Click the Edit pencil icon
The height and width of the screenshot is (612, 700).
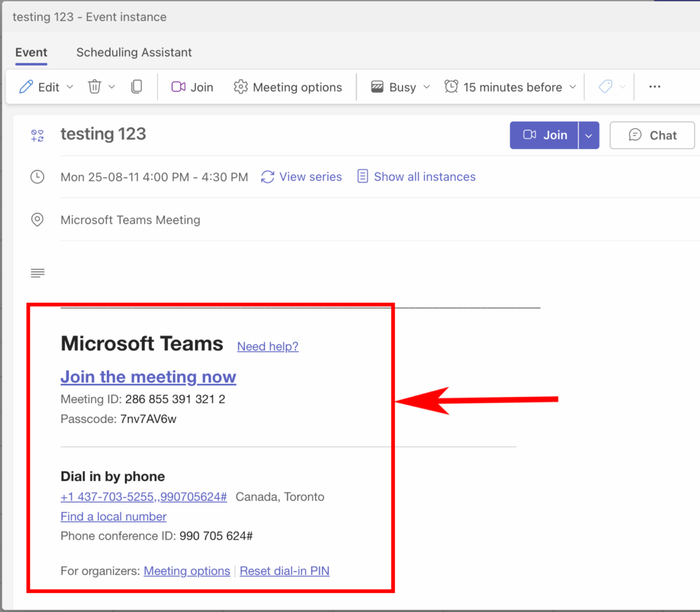(x=26, y=87)
